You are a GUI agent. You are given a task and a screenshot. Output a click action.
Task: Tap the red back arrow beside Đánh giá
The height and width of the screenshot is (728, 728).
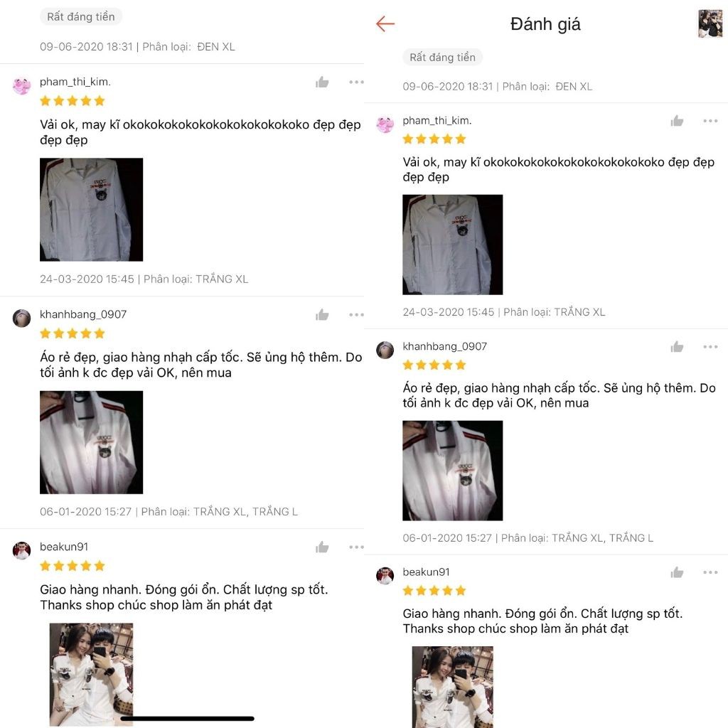385,23
